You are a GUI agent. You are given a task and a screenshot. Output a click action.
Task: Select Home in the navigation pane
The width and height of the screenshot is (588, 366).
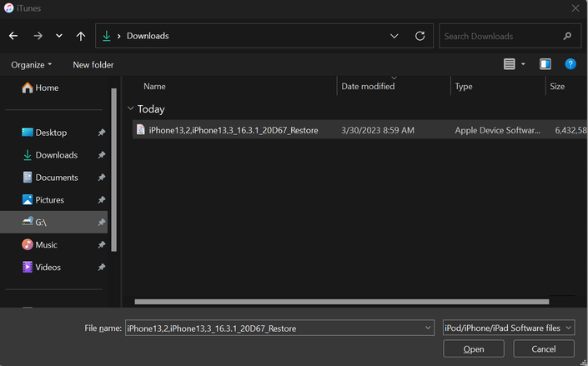[40, 88]
